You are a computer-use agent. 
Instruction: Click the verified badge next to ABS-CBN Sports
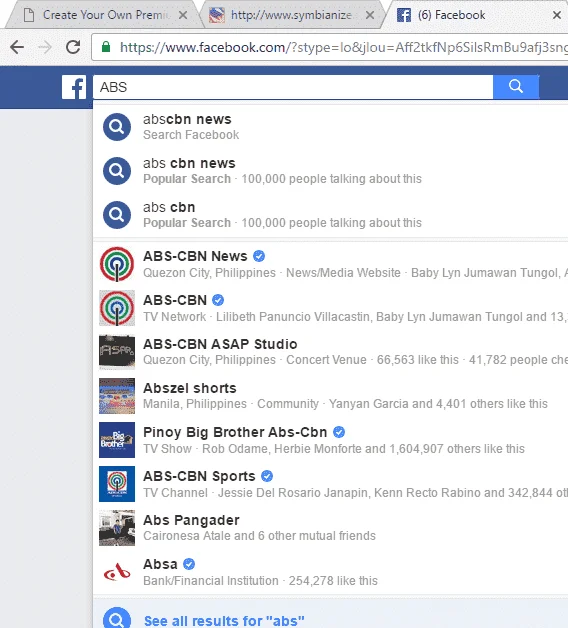tap(267, 476)
